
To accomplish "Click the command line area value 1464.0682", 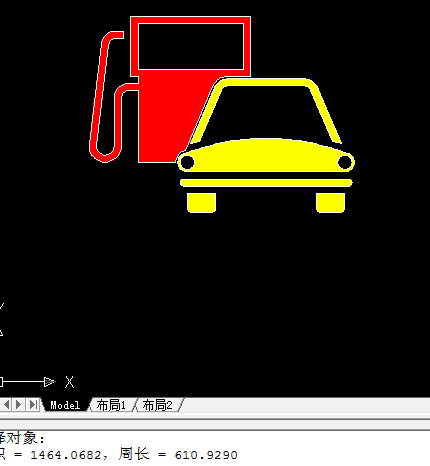I will [66, 455].
